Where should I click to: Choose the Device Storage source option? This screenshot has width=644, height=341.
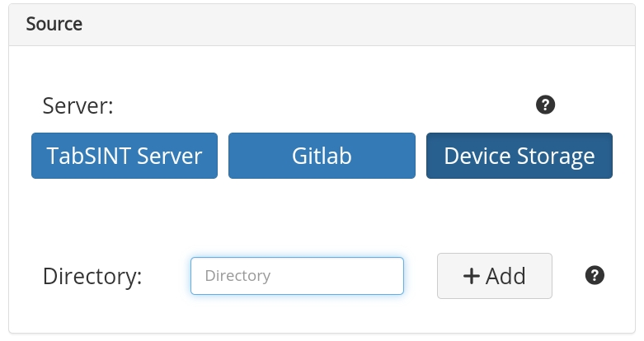click(x=519, y=156)
